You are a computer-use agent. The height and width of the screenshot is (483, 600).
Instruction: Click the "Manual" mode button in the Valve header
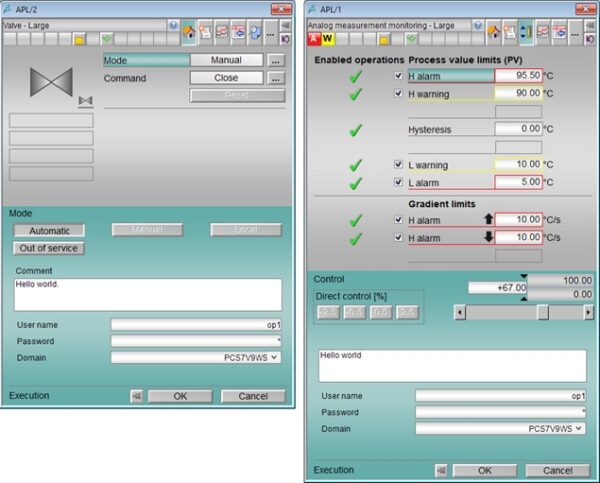pyautogui.click(x=227, y=60)
